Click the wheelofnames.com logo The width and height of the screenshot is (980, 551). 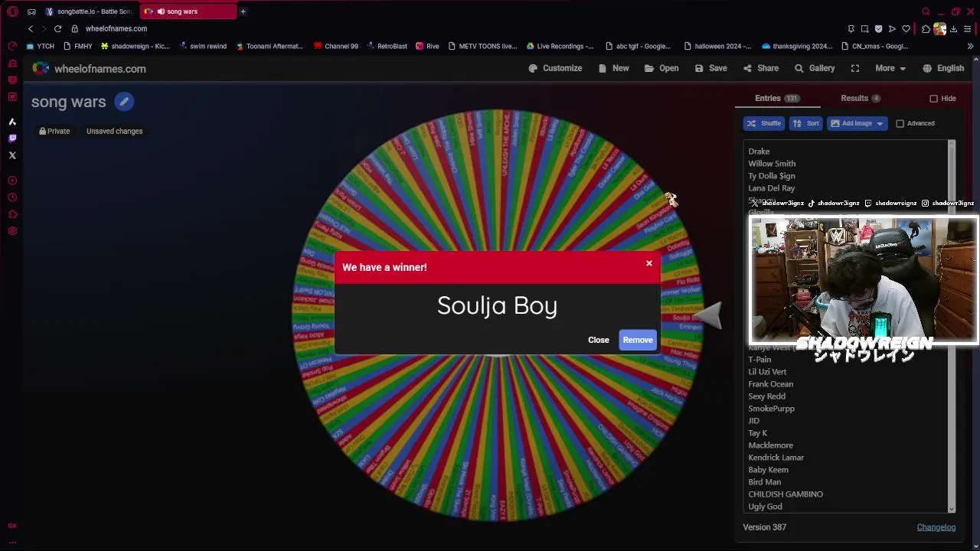[90, 69]
